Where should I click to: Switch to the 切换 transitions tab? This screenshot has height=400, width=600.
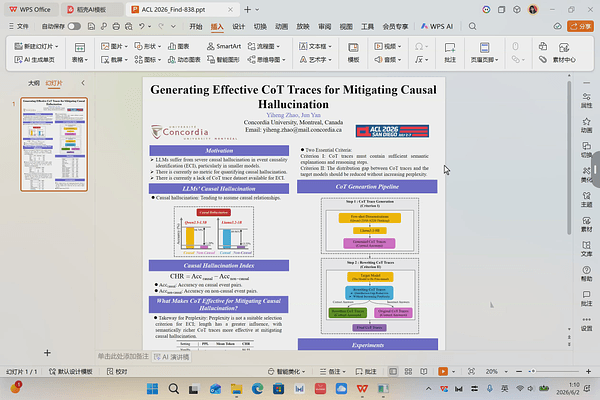[260, 26]
